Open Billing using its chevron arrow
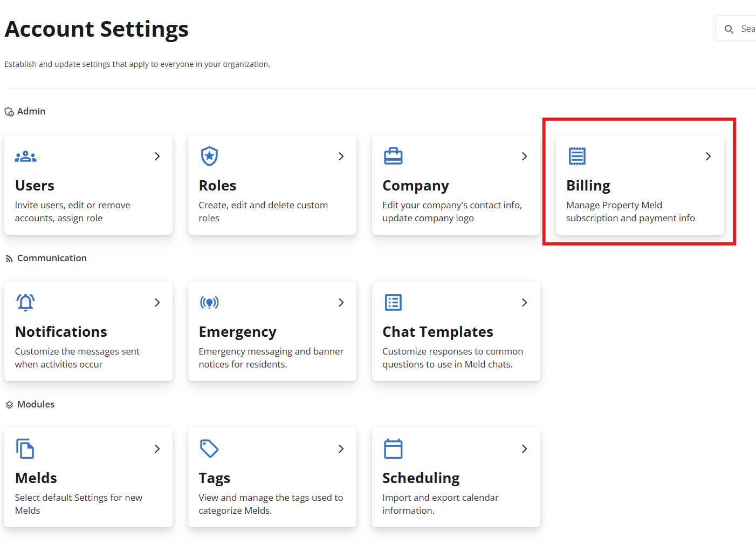The height and width of the screenshot is (551, 756). [709, 157]
